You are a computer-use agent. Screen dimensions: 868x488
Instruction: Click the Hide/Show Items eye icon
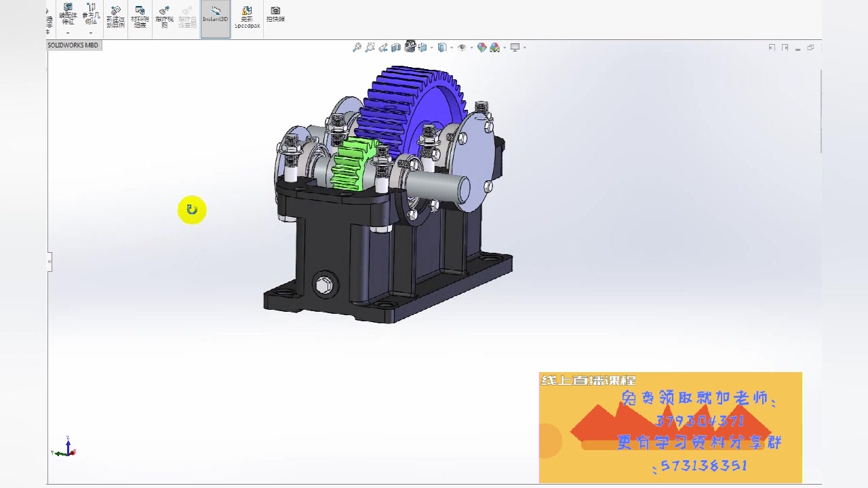pyautogui.click(x=462, y=47)
